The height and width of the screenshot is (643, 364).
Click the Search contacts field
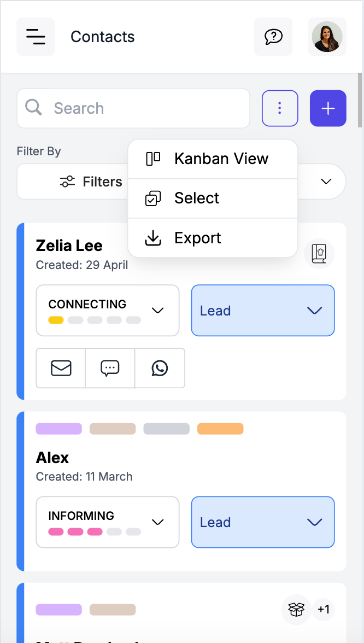pyautogui.click(x=133, y=108)
